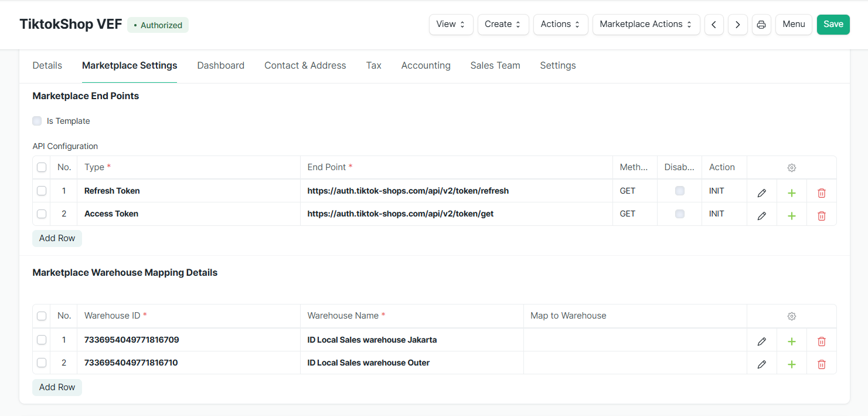
Task: Click the token/get End Point cell
Action: coord(457,214)
